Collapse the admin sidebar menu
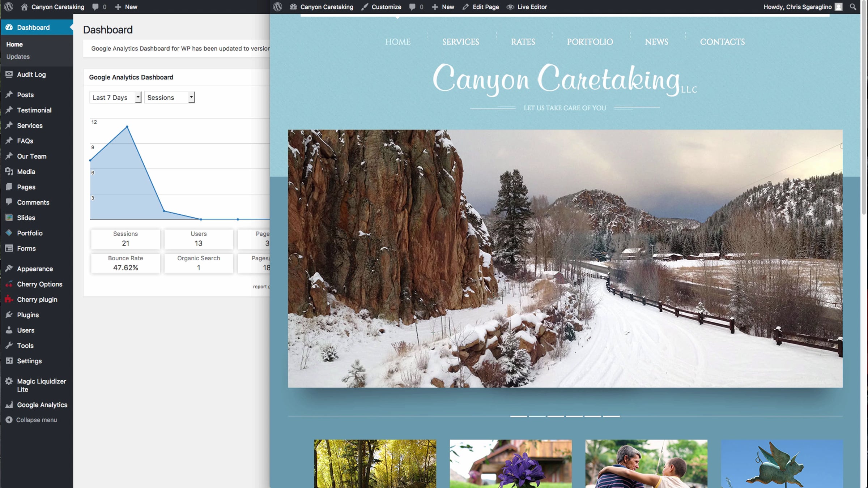This screenshot has width=868, height=488. coord(36,420)
